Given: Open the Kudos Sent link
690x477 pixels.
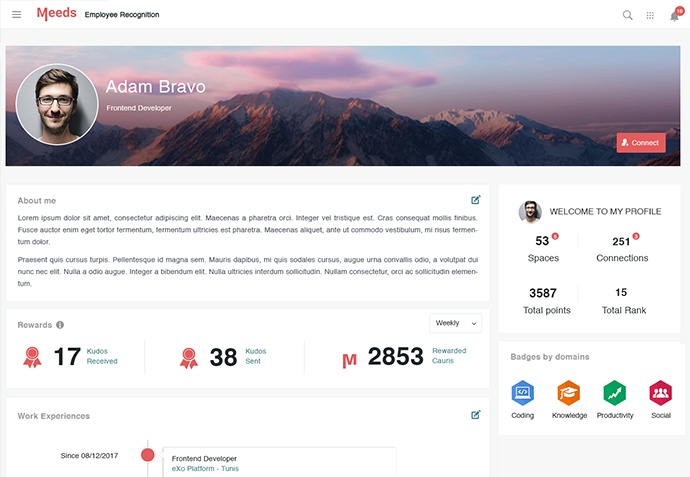Looking at the screenshot, I should 256,356.
